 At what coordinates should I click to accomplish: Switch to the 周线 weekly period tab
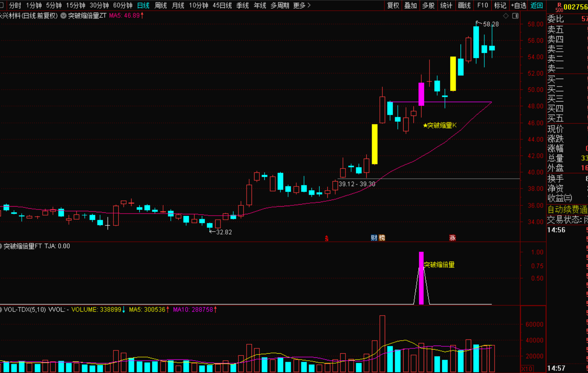[x=161, y=5]
